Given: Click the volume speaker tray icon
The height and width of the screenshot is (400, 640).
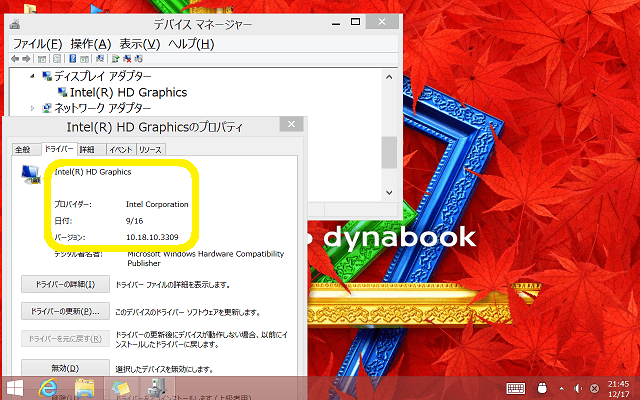Looking at the screenshot, I should coord(578,389).
